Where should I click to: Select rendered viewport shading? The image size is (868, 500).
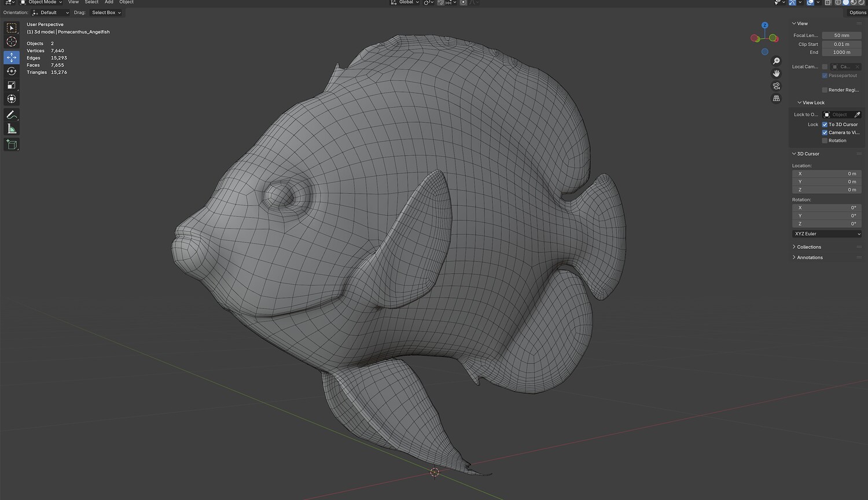[860, 2]
